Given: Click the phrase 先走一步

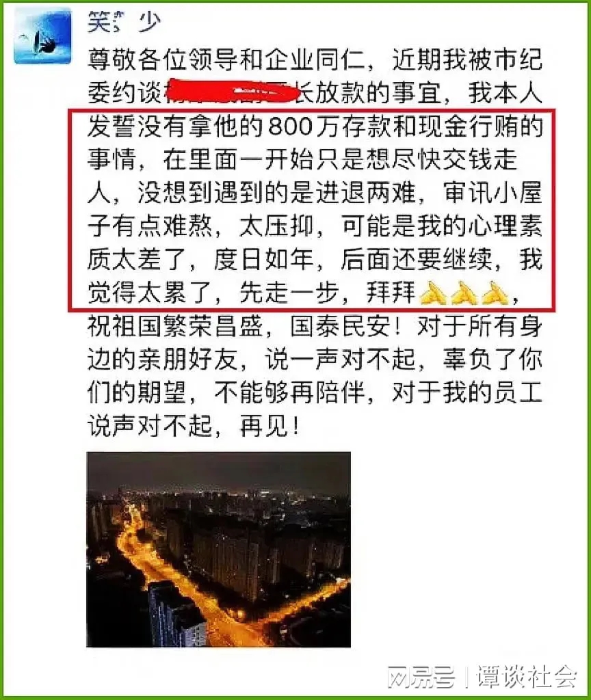Looking at the screenshot, I should 289,293.
